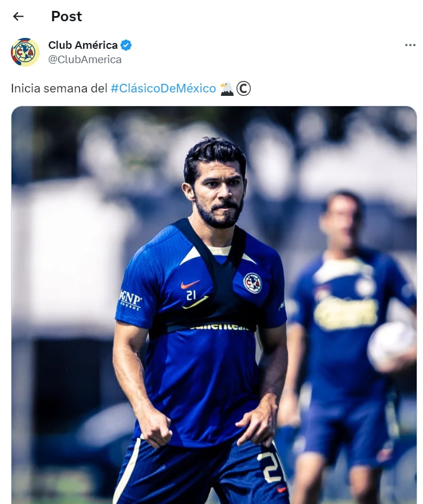Click the Post header title

pyautogui.click(x=67, y=16)
